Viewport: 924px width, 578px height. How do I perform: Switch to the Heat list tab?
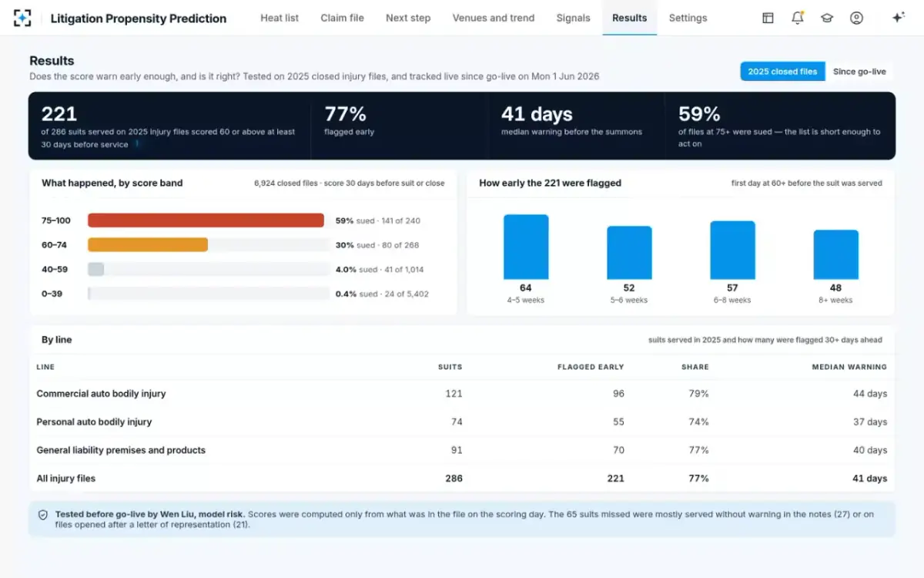point(280,18)
